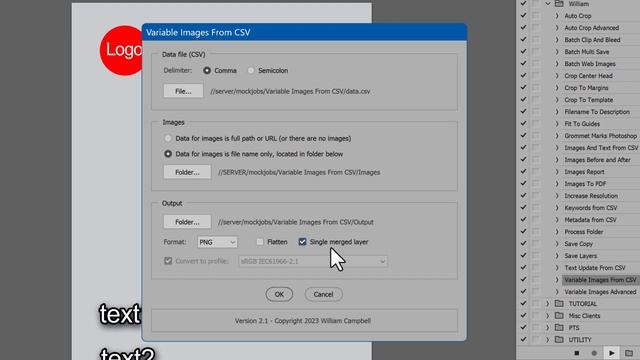Toggle the Convert to profile checkbox
This screenshot has height=360, width=640.
(x=168, y=261)
